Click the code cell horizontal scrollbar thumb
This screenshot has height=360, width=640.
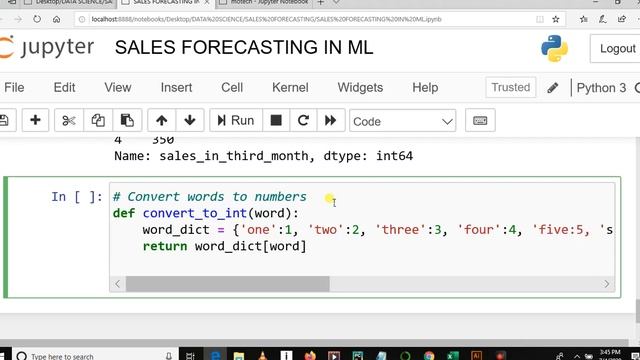[227, 284]
